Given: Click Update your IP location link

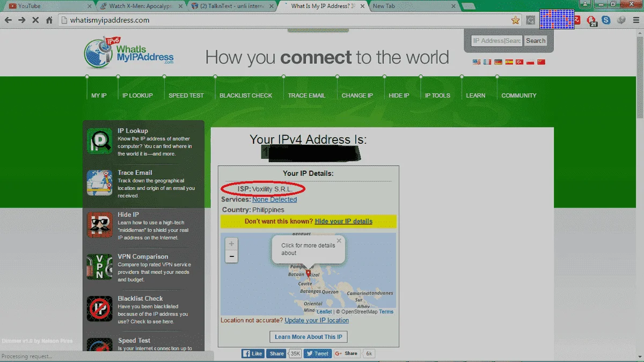Looking at the screenshot, I should click(317, 320).
